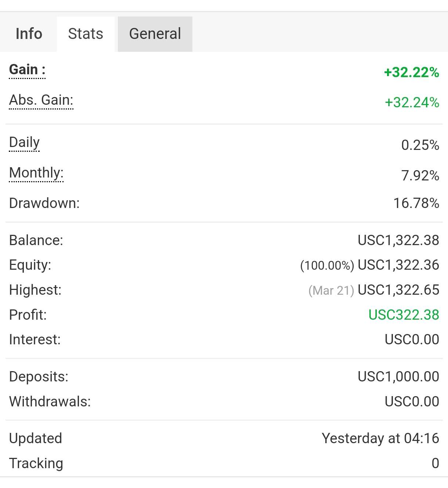Click the Abs. Gain label
Viewport: 448px width, 488px height.
coord(41,100)
